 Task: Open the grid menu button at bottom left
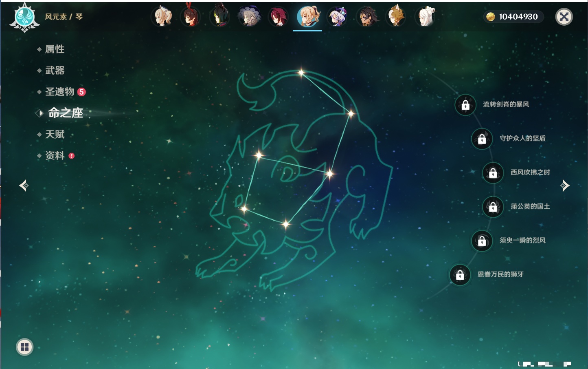[24, 347]
